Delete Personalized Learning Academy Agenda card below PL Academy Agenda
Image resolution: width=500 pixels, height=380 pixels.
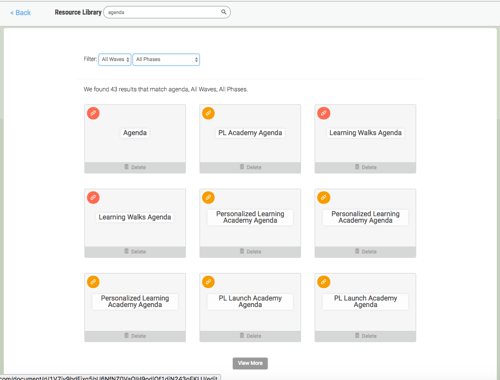click(x=250, y=252)
